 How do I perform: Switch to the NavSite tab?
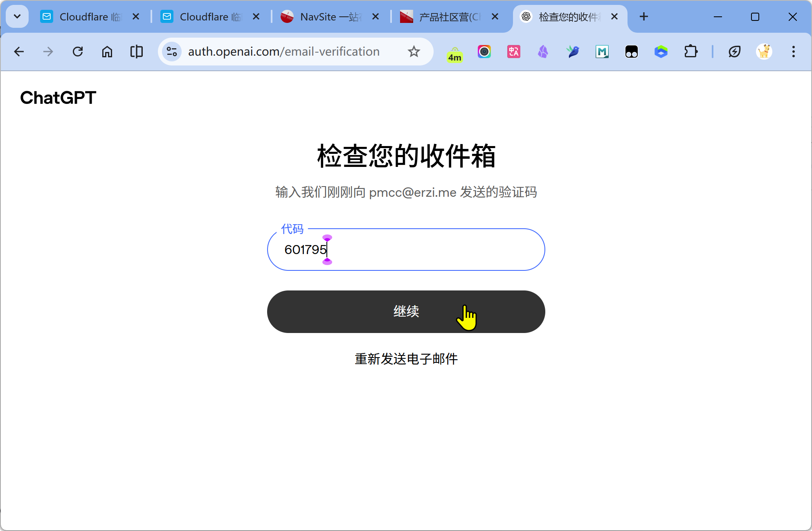point(323,17)
